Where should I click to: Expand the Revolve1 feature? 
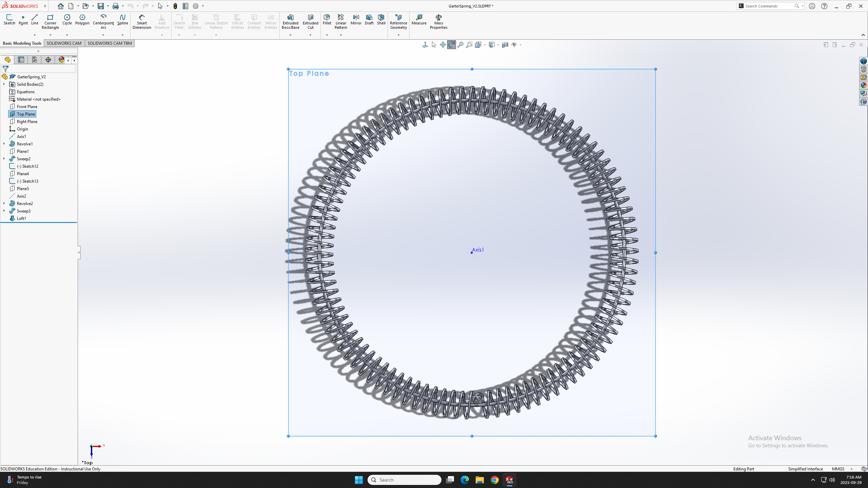click(4, 144)
